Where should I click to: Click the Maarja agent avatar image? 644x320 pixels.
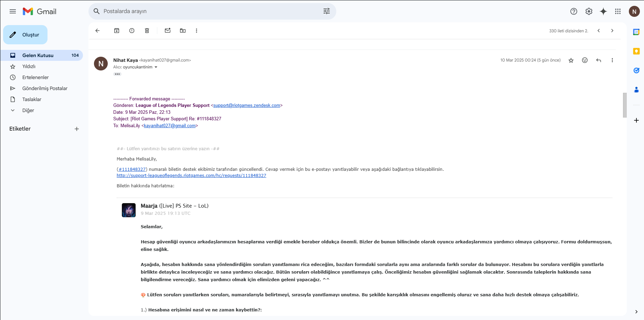tap(129, 210)
